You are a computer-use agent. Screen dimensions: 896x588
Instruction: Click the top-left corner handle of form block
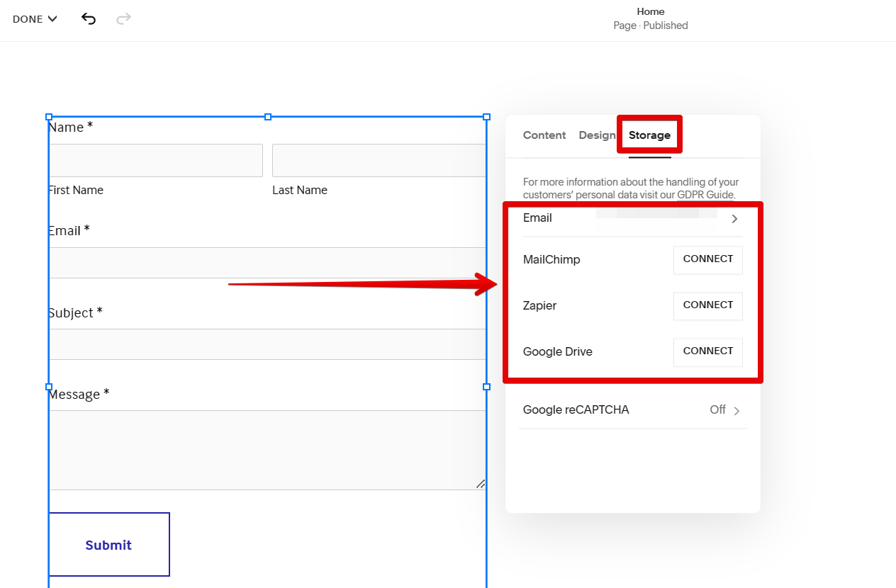(x=49, y=117)
